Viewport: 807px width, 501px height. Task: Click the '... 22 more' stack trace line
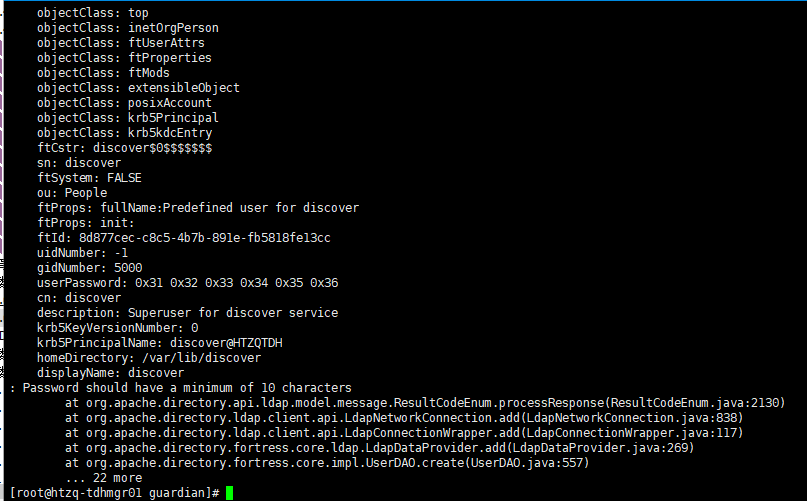point(103,478)
